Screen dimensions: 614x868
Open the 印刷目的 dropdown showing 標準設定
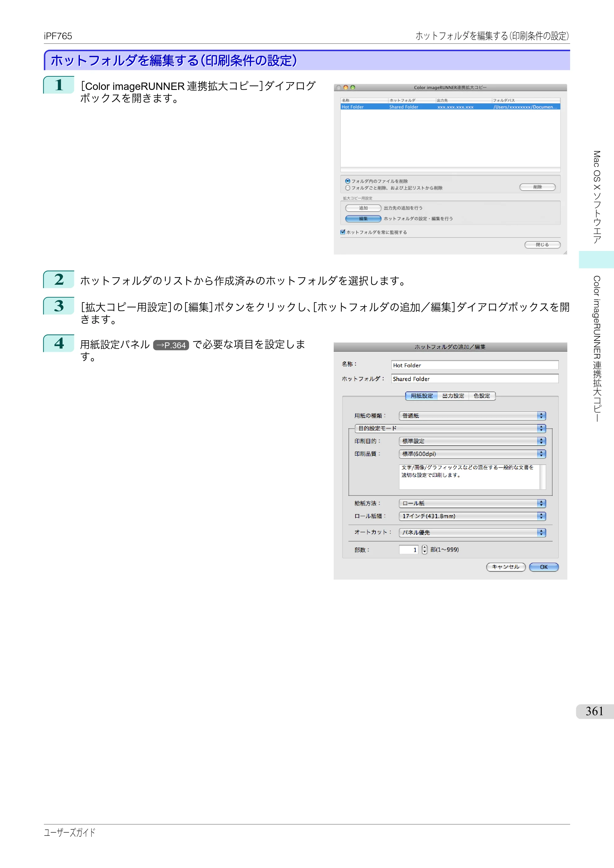pyautogui.click(x=472, y=441)
